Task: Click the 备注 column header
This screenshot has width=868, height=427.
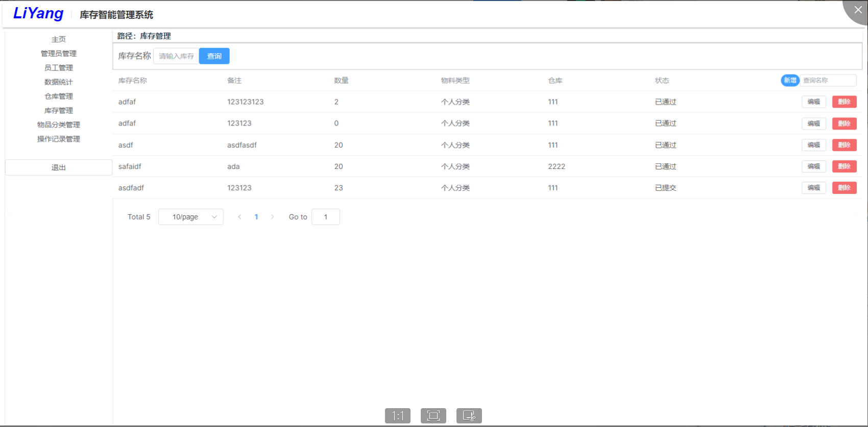Action: point(234,81)
